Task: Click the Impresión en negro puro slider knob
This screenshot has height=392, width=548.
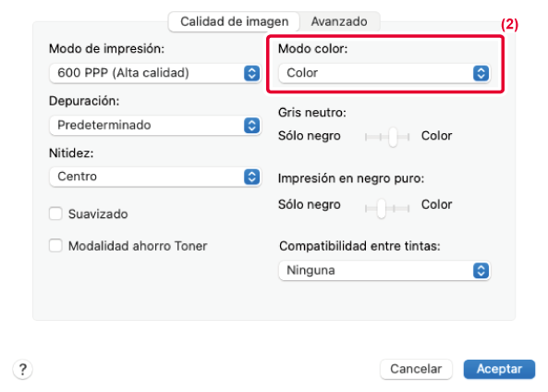Action: 381,208
